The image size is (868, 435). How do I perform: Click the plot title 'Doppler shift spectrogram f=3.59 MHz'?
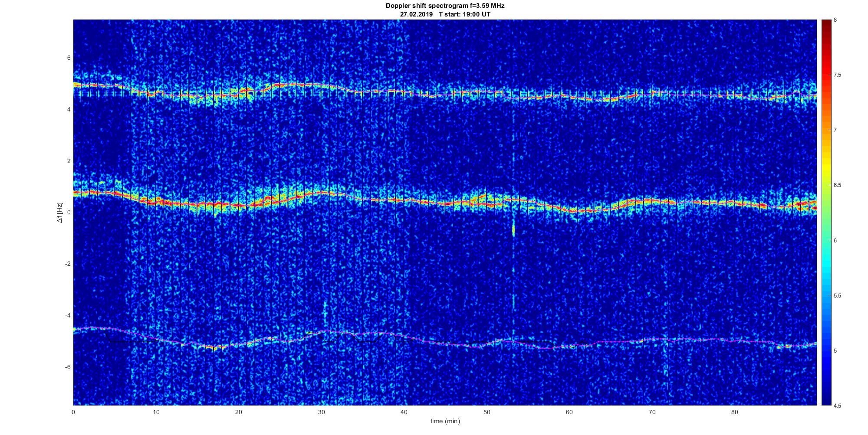click(445, 6)
